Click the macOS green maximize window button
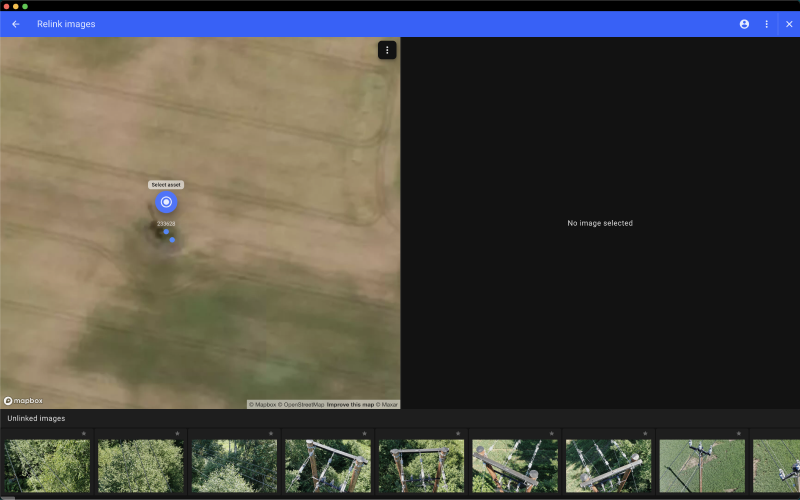Screen dimensions: 800x500 25,6
